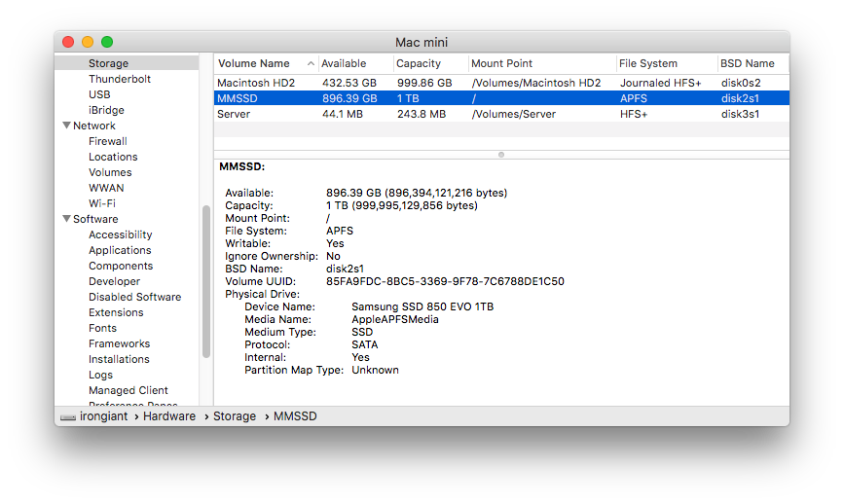Click the /Volumes/Server mount point cell
Image resolution: width=844 pixels, height=504 pixels.
click(513, 114)
